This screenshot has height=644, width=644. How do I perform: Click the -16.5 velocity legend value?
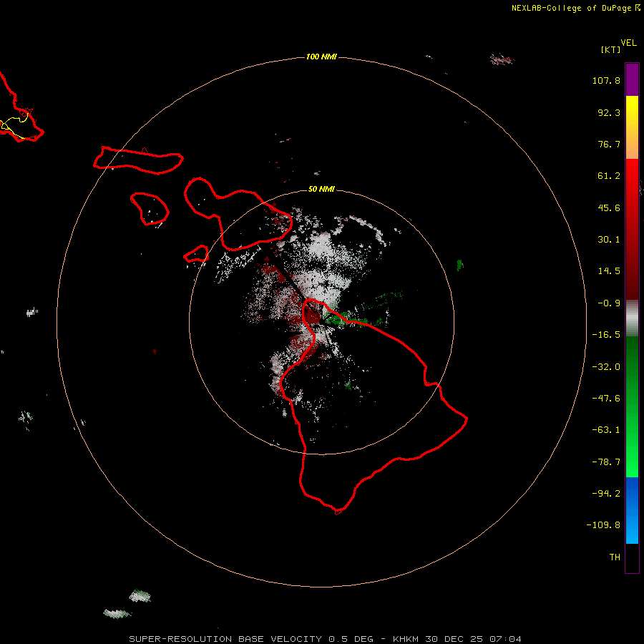pos(606,335)
